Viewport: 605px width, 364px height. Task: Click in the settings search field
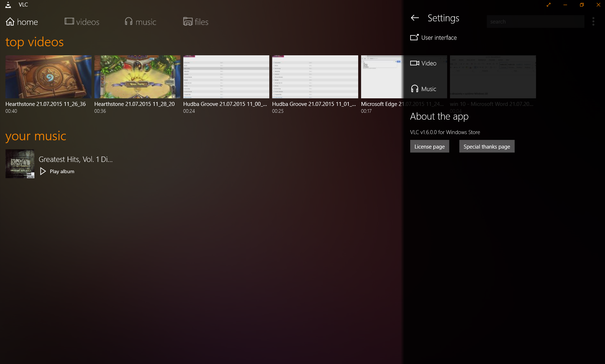click(x=535, y=22)
